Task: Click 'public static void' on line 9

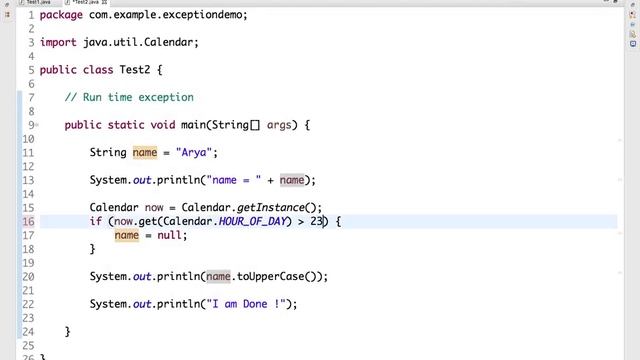Action: [x=120, y=125]
